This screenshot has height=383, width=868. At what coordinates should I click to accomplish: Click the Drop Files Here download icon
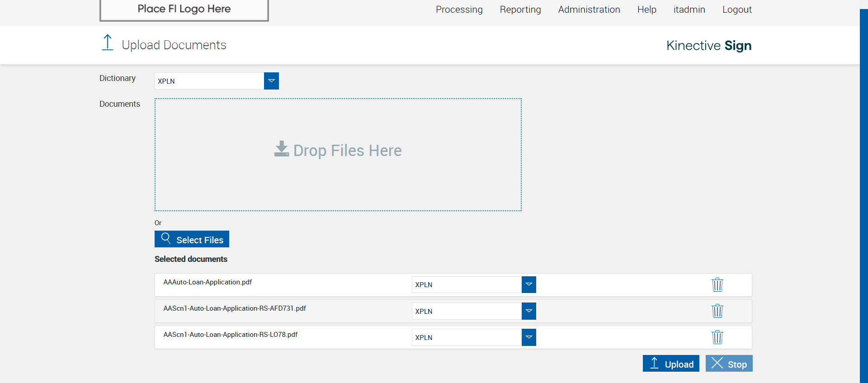tap(281, 149)
